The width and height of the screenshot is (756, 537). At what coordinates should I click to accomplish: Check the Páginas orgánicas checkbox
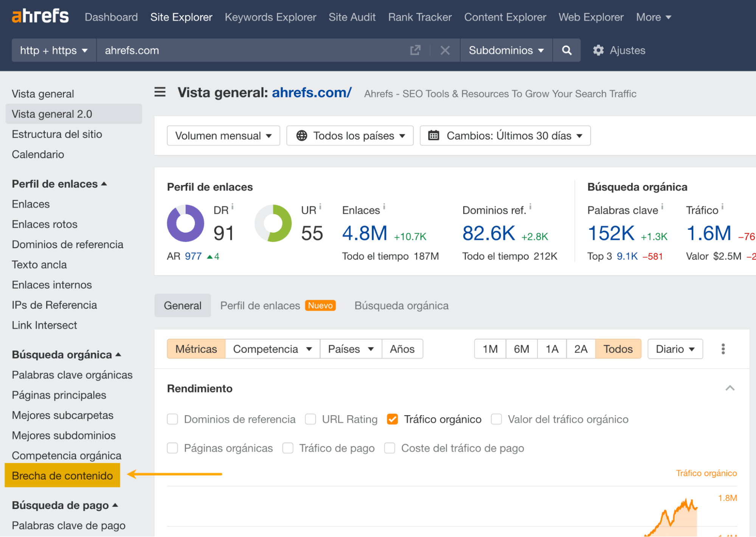172,448
